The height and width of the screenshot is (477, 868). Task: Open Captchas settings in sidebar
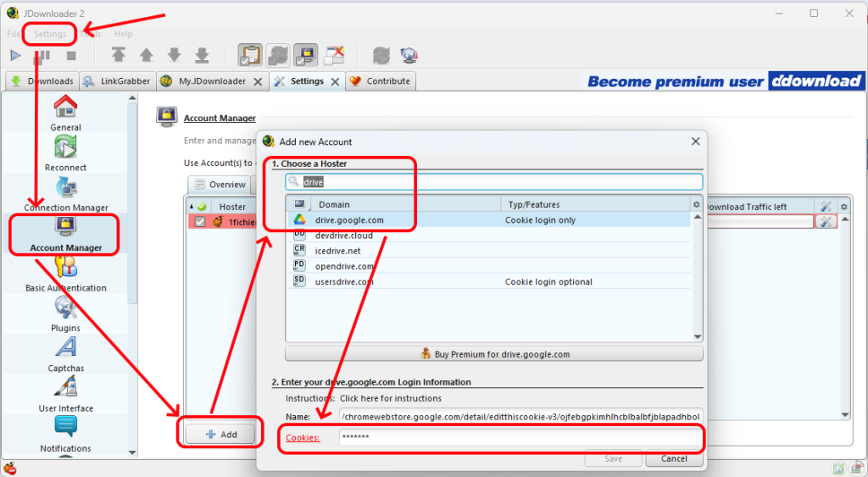click(65, 354)
